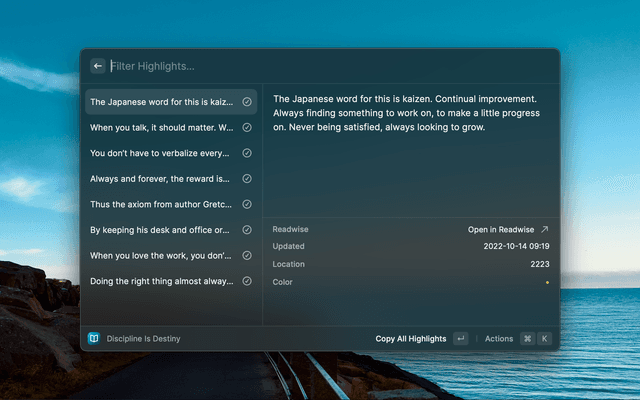The image size is (640, 400).
Task: Click checkmark icon on 'Thus the axiom' row
Action: [247, 205]
